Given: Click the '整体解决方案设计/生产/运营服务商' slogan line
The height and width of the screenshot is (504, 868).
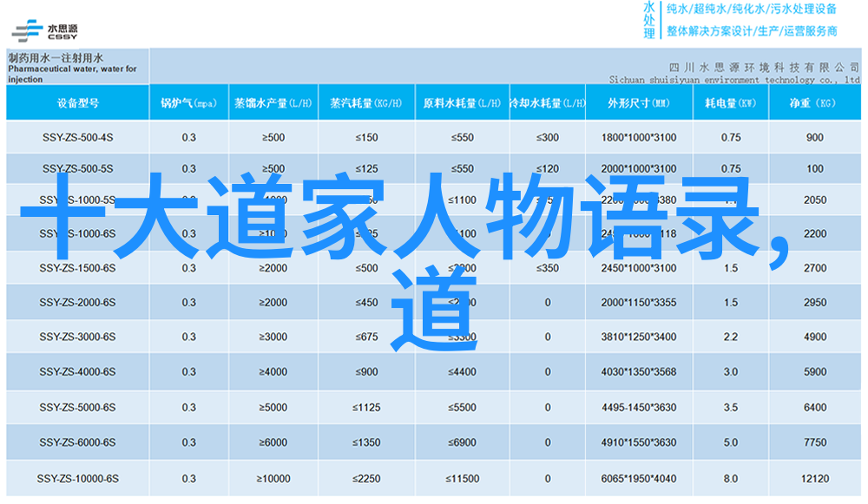Looking at the screenshot, I should (x=751, y=31).
